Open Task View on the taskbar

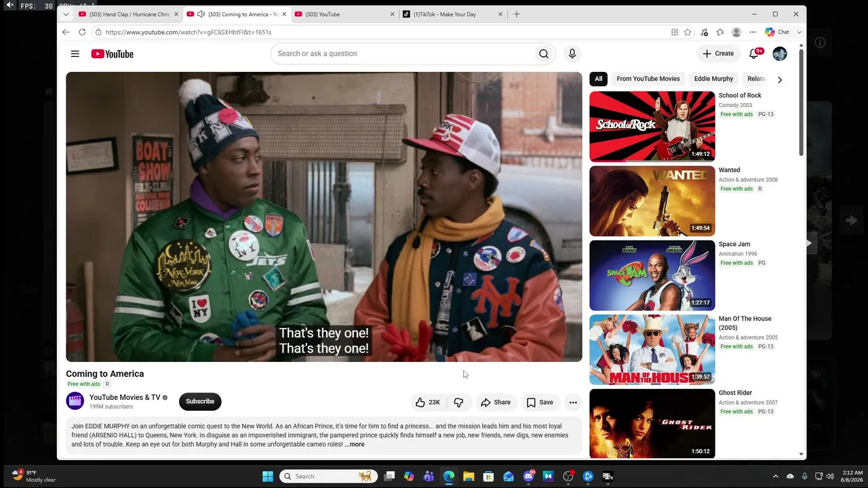389,476
